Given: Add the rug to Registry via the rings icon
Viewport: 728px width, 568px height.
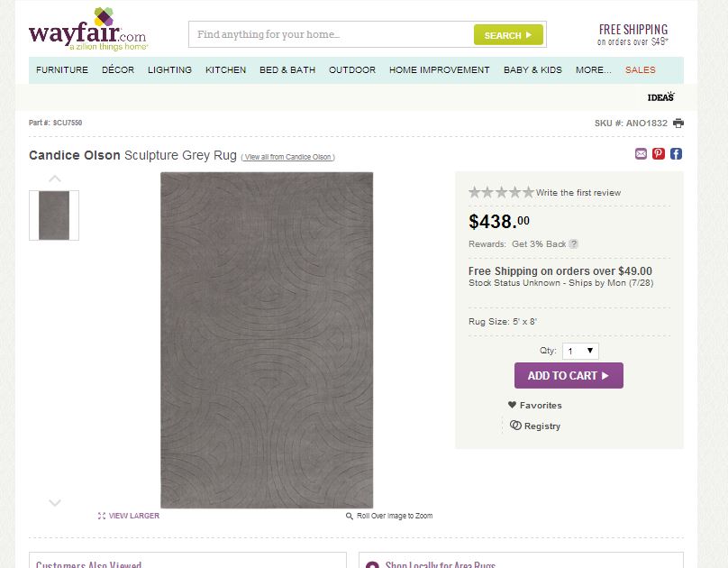Looking at the screenshot, I should click(516, 425).
